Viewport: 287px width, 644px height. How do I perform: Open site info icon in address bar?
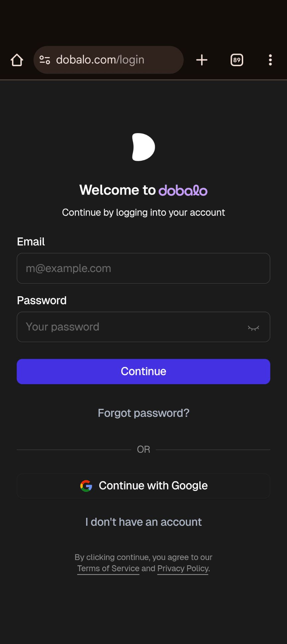pyautogui.click(x=45, y=60)
